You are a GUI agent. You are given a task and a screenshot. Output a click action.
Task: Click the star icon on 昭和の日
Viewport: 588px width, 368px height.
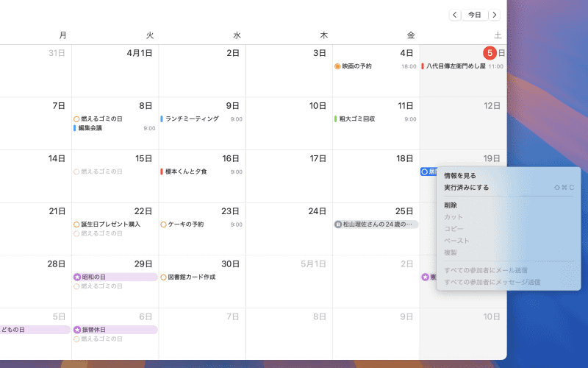(77, 277)
